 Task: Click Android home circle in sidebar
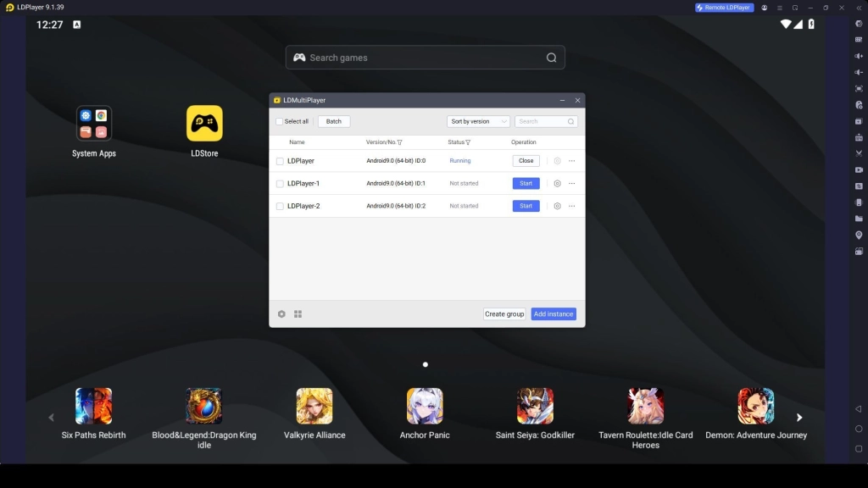pyautogui.click(x=859, y=429)
